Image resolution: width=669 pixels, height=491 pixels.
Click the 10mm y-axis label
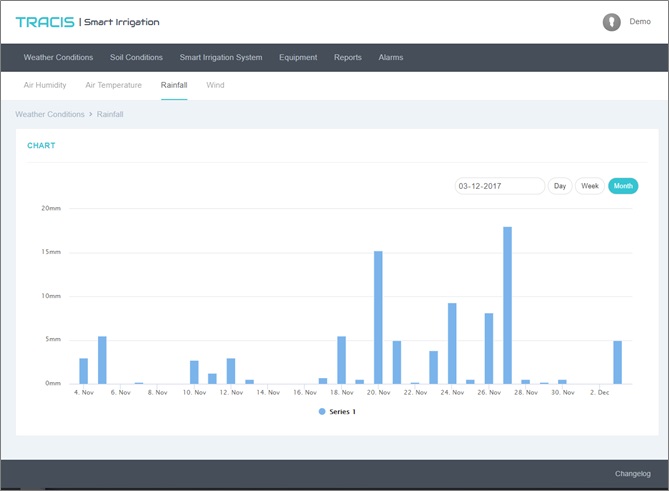coord(51,296)
